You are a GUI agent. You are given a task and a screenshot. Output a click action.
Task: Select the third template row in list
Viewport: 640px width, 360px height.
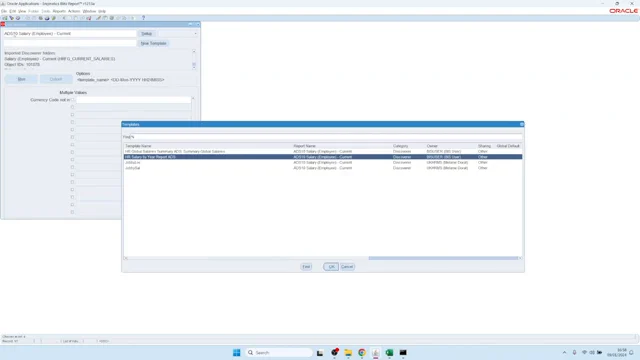point(323,162)
